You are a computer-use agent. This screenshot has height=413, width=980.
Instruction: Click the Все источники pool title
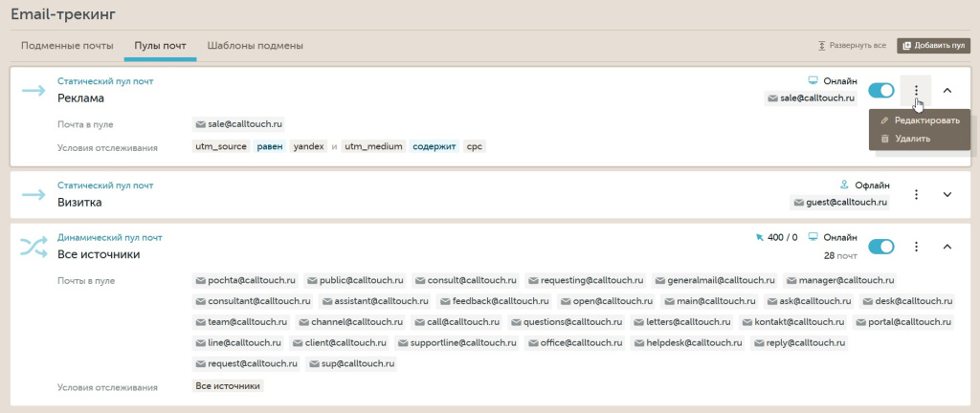click(x=99, y=254)
